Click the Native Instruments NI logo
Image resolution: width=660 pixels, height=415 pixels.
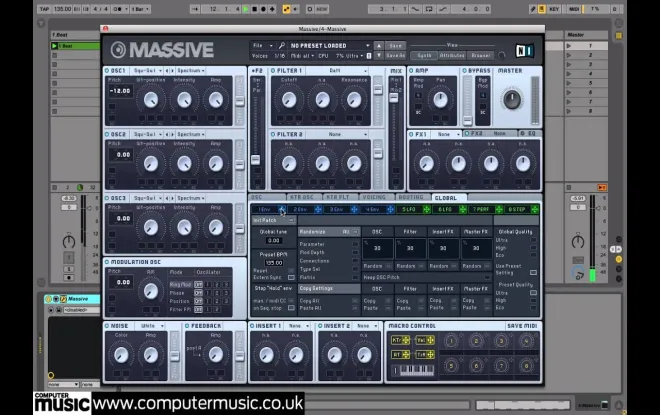(524, 51)
